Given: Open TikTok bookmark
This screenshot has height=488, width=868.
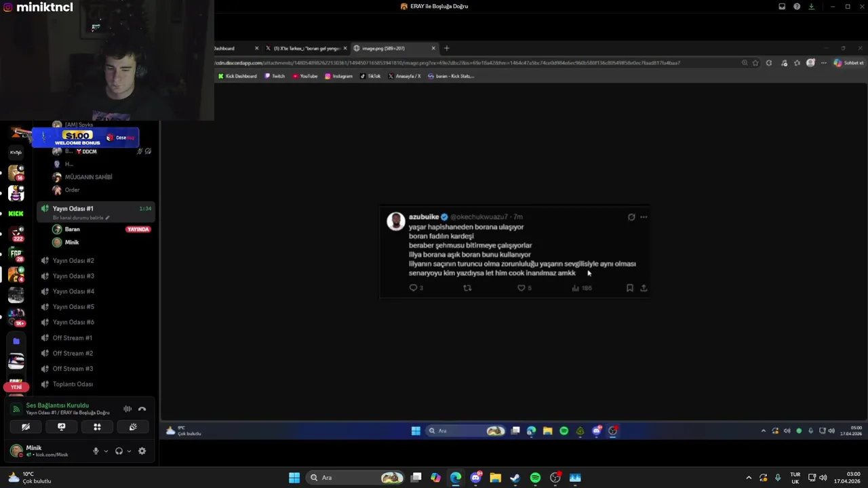Looking at the screenshot, I should point(370,76).
